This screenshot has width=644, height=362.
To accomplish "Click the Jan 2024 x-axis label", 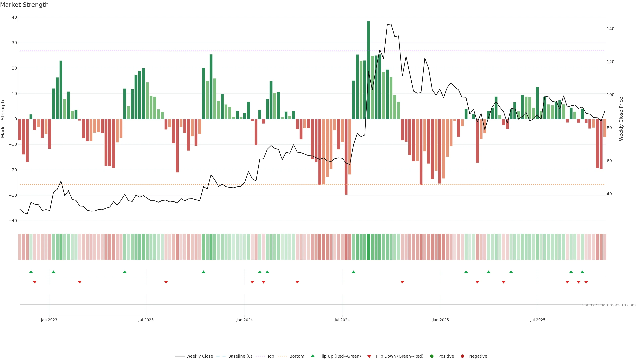I will (245, 320).
